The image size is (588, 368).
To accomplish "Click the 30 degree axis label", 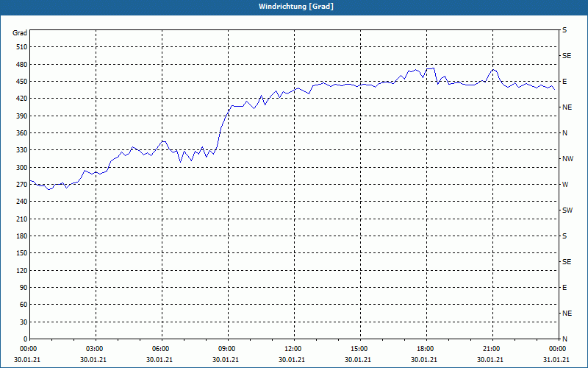I will point(24,322).
